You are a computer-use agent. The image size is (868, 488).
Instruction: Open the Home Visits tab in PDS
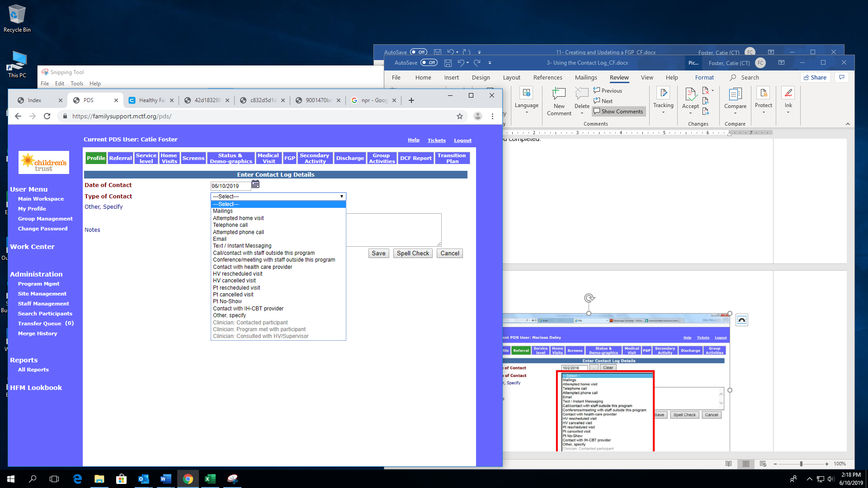169,158
